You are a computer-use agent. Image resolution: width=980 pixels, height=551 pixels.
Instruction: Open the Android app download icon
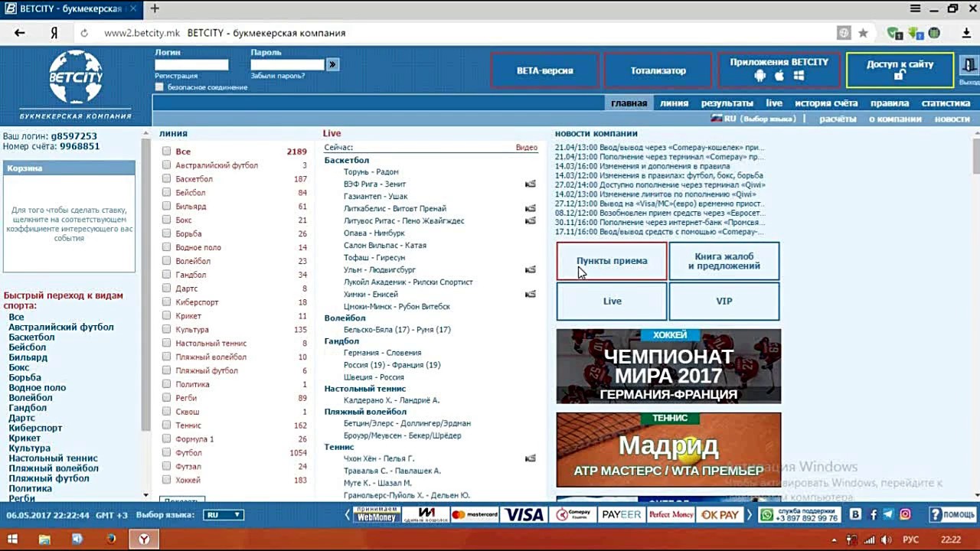pyautogui.click(x=760, y=76)
